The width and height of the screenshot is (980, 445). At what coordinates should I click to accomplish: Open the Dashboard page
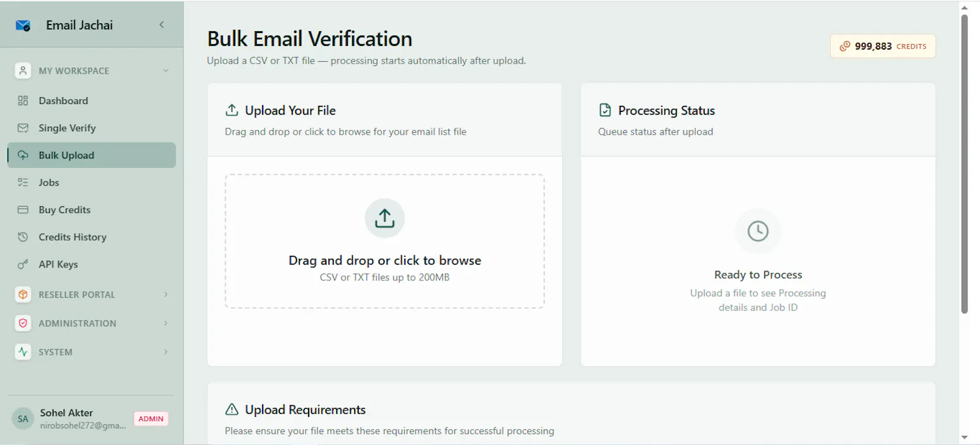[x=91, y=100]
